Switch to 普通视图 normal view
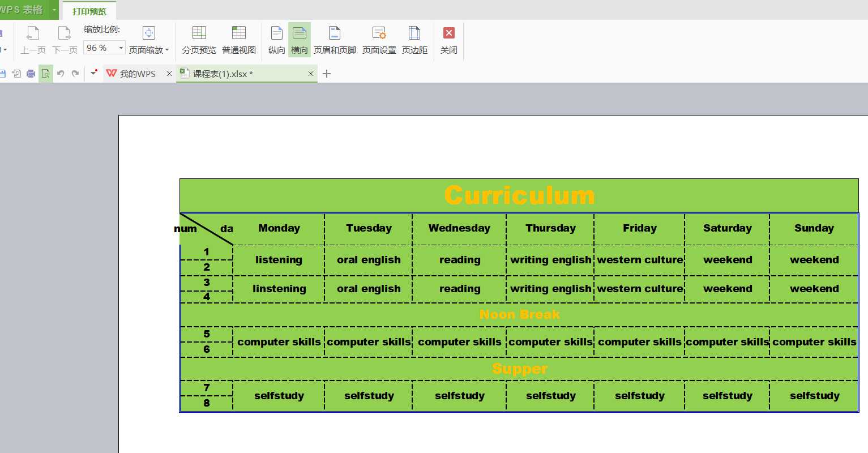The height and width of the screenshot is (453, 868). pos(239,40)
